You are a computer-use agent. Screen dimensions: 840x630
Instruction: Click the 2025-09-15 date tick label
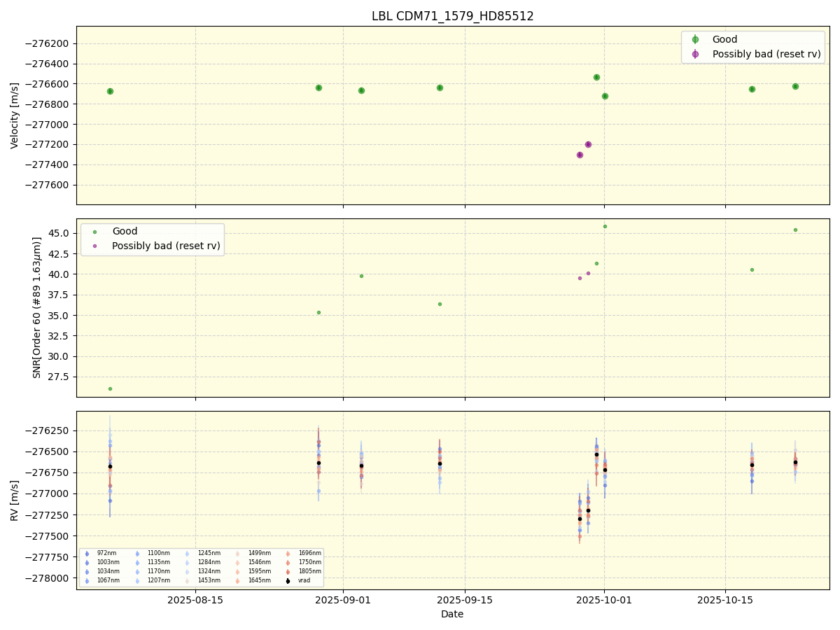(x=465, y=600)
